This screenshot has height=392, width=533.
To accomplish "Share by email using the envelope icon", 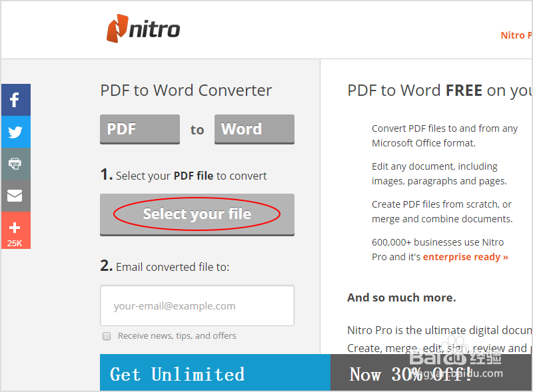I will coord(15,196).
